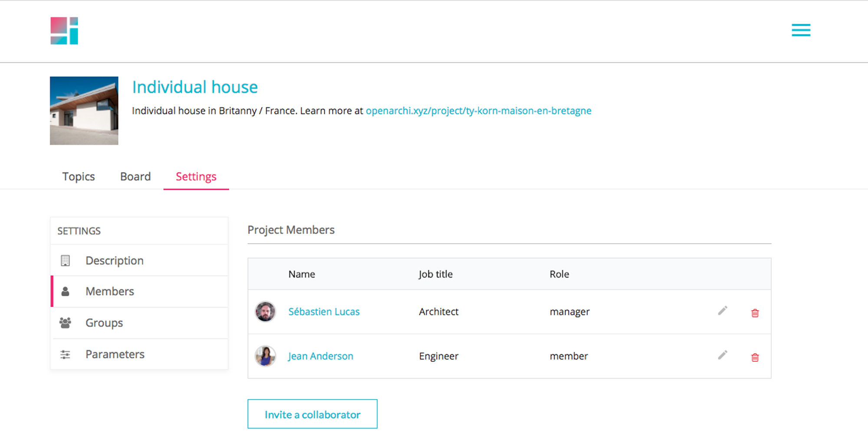Click the Job title column header
The width and height of the screenshot is (868, 445).
click(435, 274)
